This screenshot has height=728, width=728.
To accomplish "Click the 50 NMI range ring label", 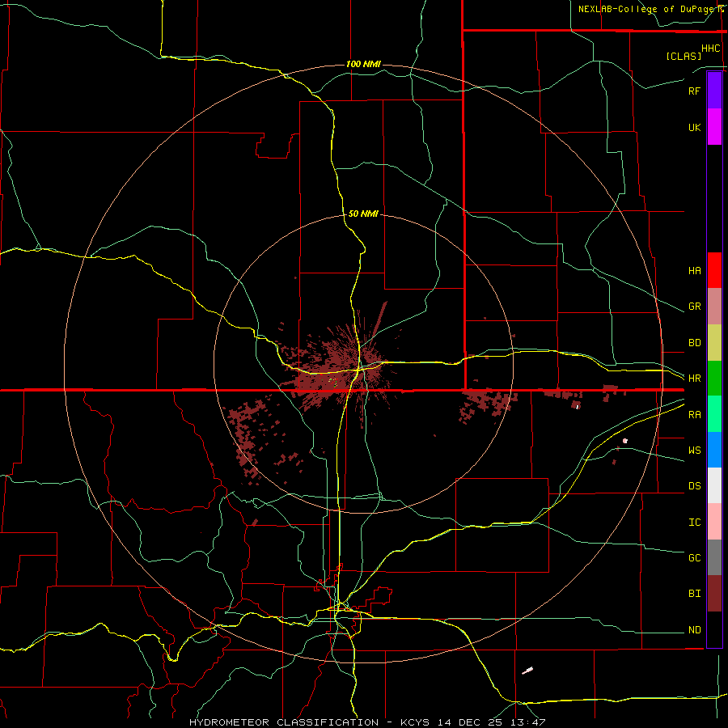I will 363,214.
